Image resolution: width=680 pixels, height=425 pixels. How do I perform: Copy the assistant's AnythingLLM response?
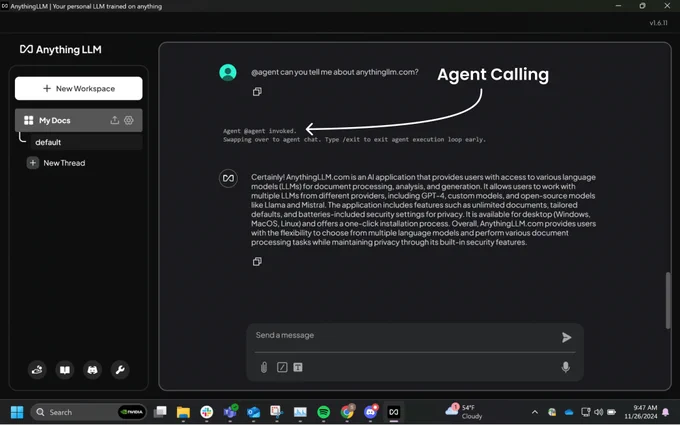pos(257,262)
